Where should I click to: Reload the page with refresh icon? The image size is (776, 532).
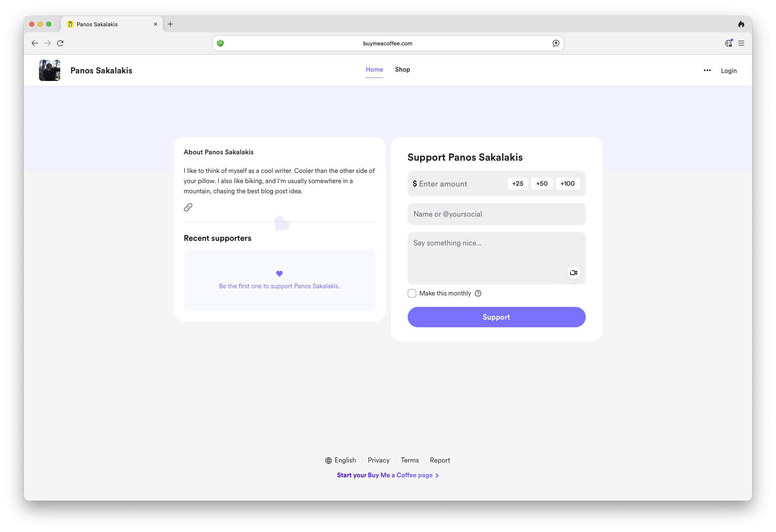(60, 43)
